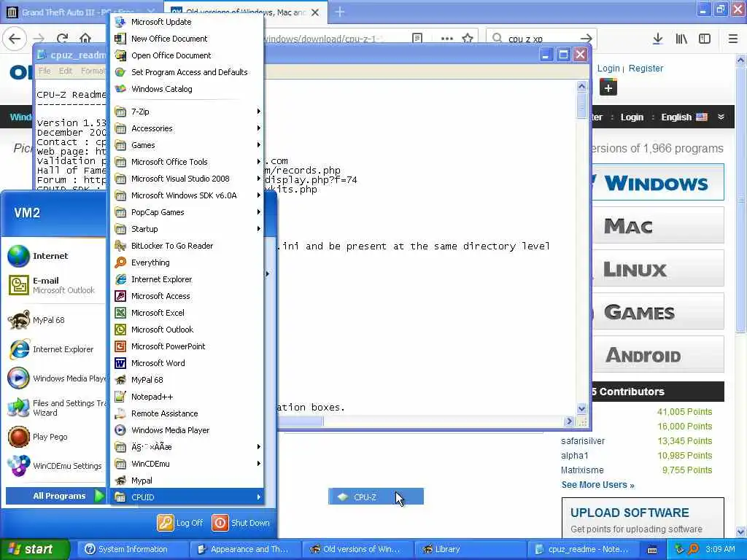
Task: Open English language selector on website
Action: pyautogui.click(x=684, y=117)
